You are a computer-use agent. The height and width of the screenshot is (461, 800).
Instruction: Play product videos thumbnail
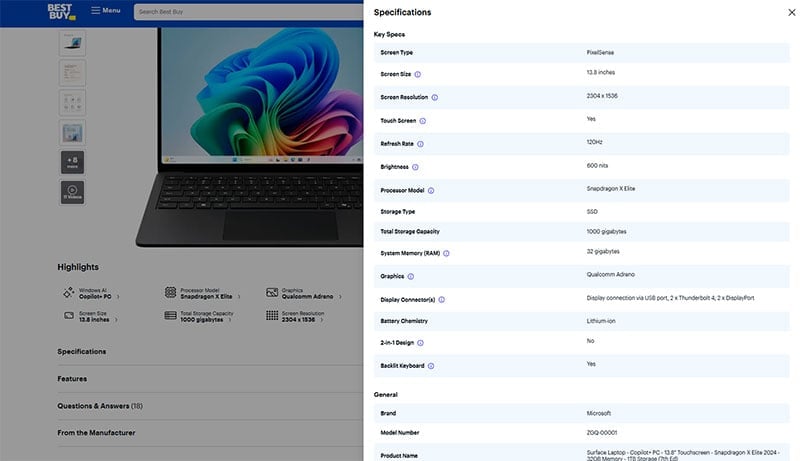click(x=72, y=192)
